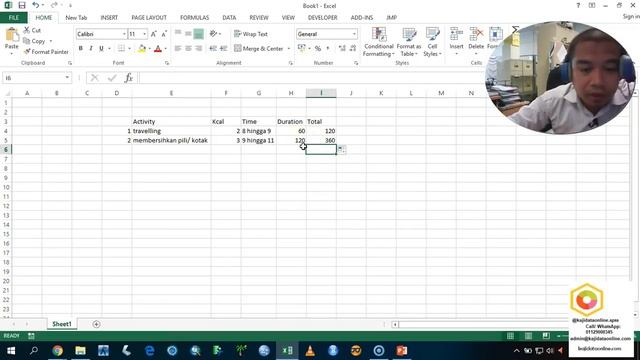Click Insert cells icon
This screenshot has height=360, width=640.
[x=456, y=35]
